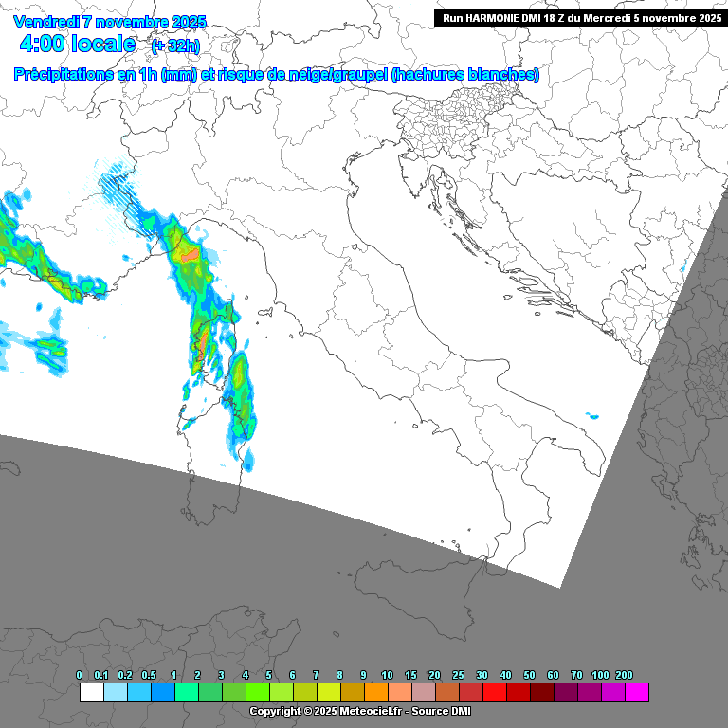
Task: Click the orange rain core near Genoa coast
Action: 190,254
